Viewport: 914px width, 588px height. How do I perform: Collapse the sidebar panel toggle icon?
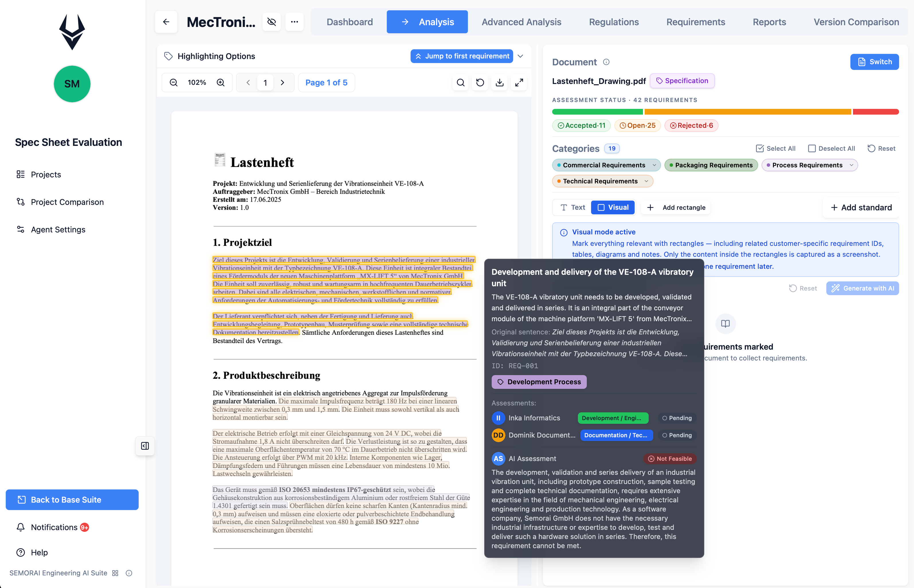(x=145, y=446)
